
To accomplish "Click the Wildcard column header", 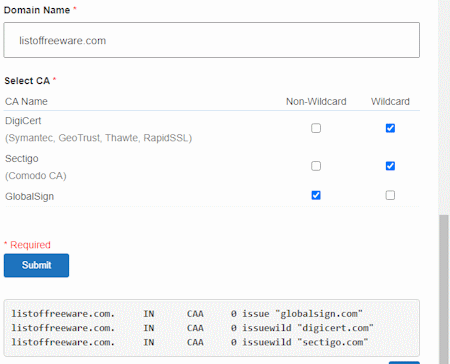I will pos(390,101).
